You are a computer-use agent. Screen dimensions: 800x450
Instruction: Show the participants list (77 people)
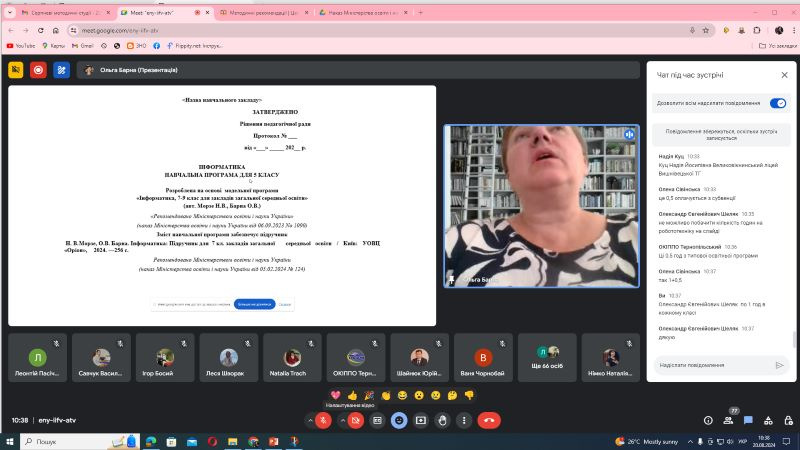(x=728, y=420)
